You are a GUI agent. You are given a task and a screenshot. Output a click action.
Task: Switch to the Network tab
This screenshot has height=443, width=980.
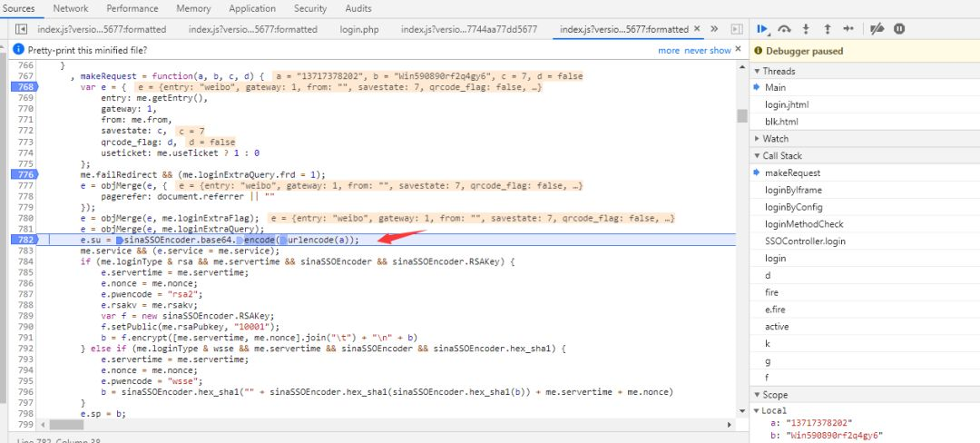71,9
